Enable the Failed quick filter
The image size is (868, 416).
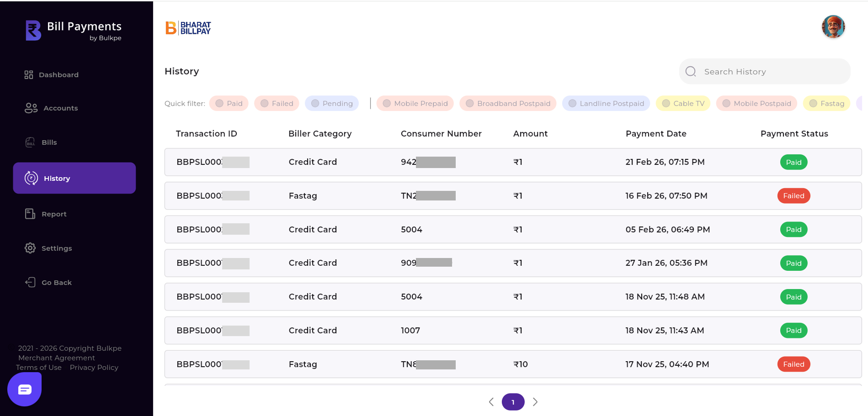277,104
